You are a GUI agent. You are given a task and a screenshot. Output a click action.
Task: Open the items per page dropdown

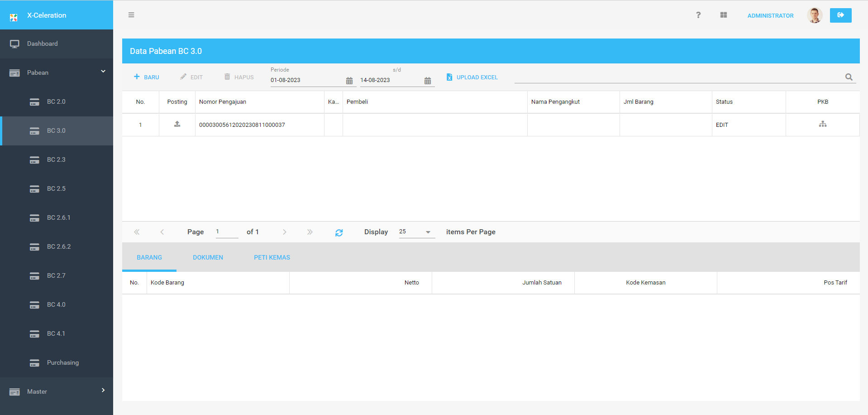417,232
